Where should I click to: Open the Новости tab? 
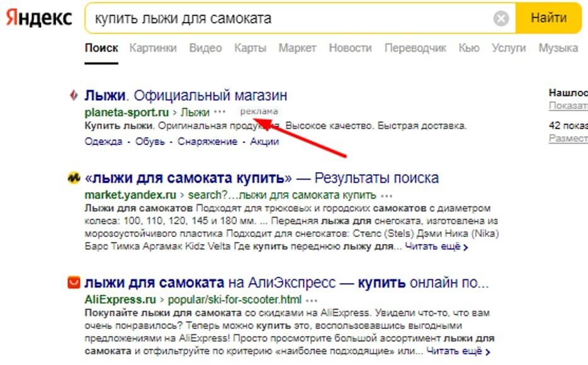coord(350,47)
